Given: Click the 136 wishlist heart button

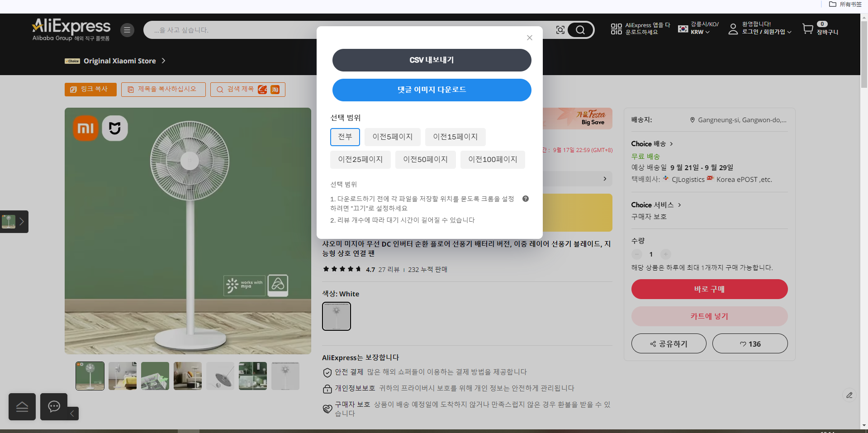Looking at the screenshot, I should [x=750, y=343].
